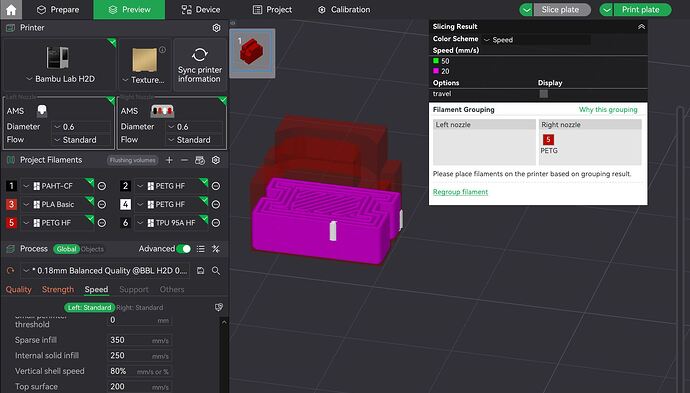Screen dimensions: 690x393
Task: Open the Others settings tab
Action: pyautogui.click(x=172, y=290)
